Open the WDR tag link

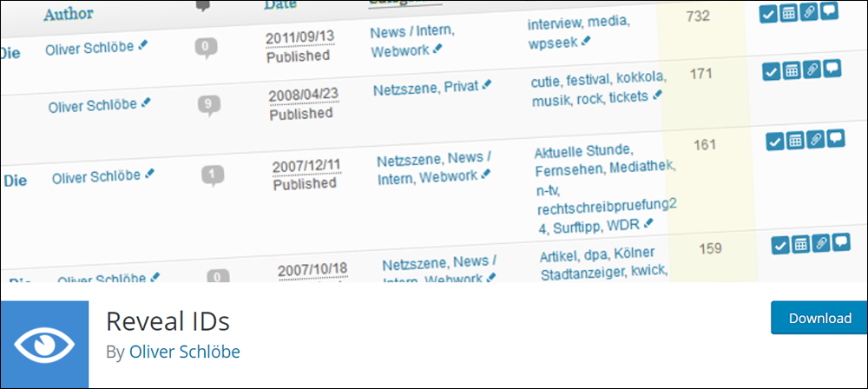pos(623,224)
